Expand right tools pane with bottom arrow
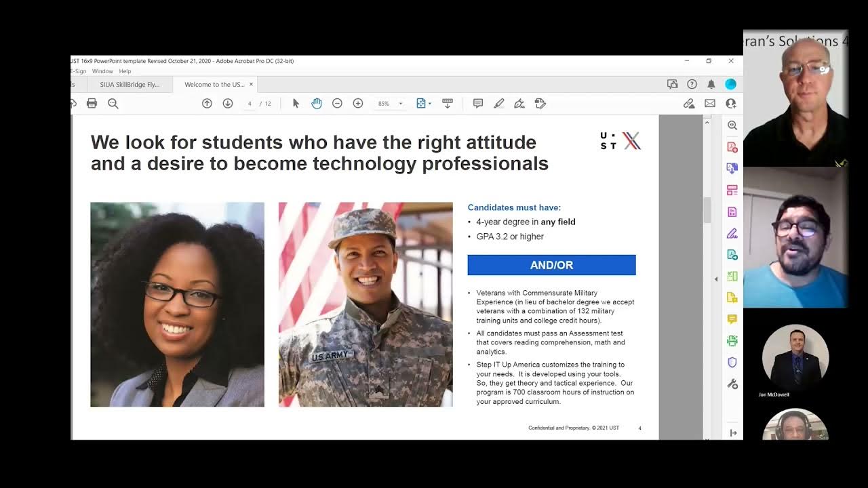868x488 pixels. (x=733, y=432)
